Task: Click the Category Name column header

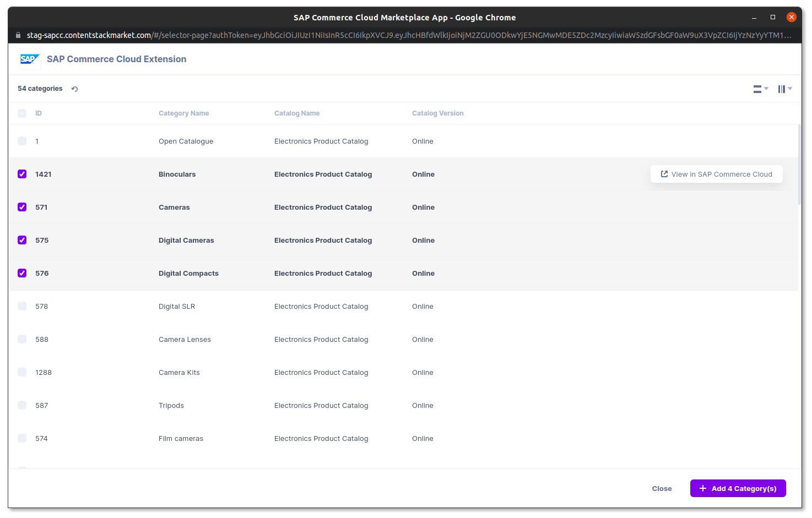Action: pyautogui.click(x=183, y=113)
